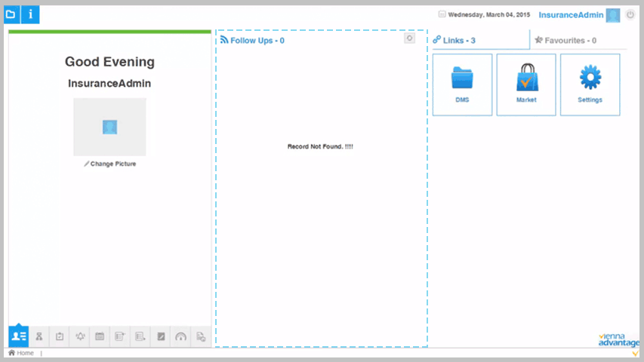Open the document search tab icon
The width and height of the screenshot is (644, 362).
coord(201,336)
